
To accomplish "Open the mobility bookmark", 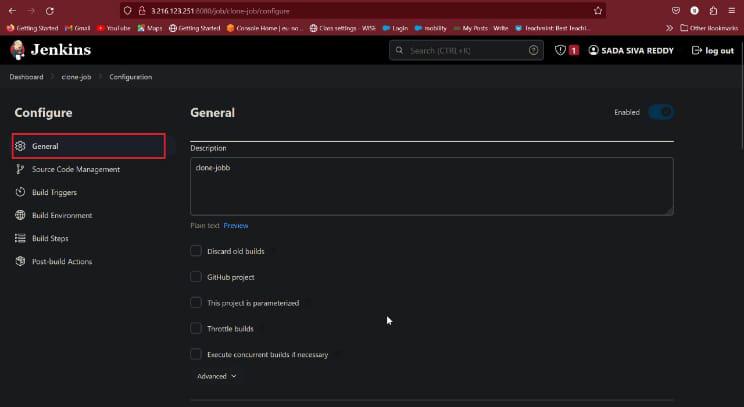I will click(431, 28).
